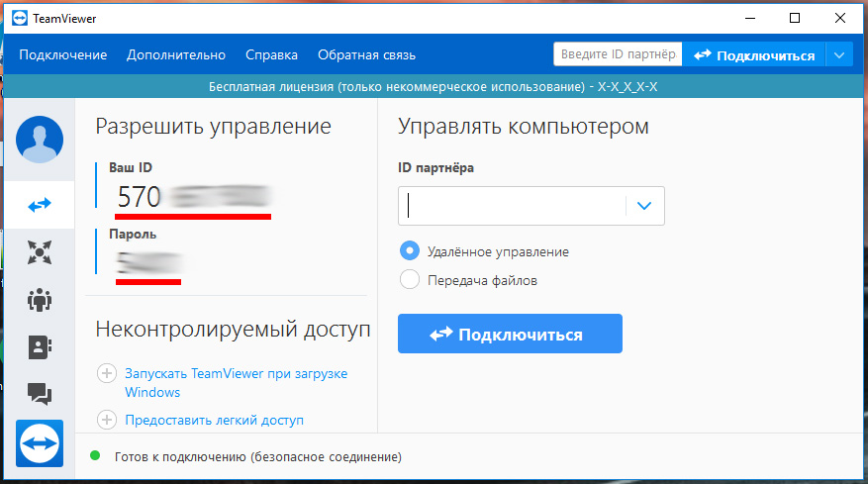The width and height of the screenshot is (868, 484).
Task: Open the Chat sidebar icon
Action: tap(40, 394)
